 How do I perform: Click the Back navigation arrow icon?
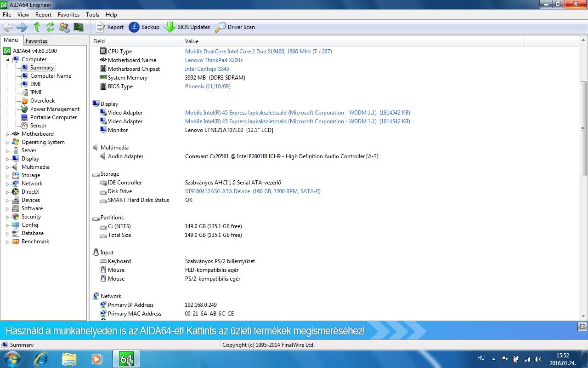[8, 27]
